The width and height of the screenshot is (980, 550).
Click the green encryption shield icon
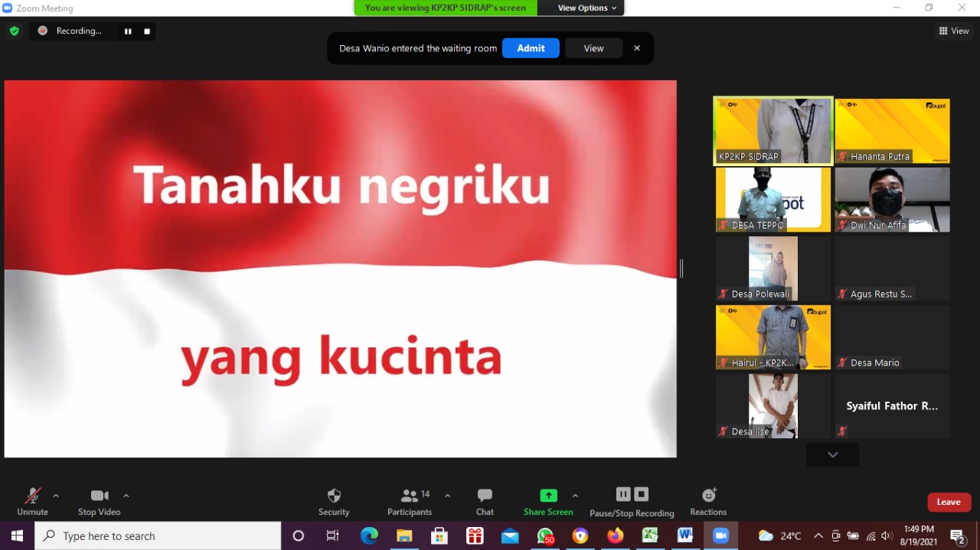14,31
